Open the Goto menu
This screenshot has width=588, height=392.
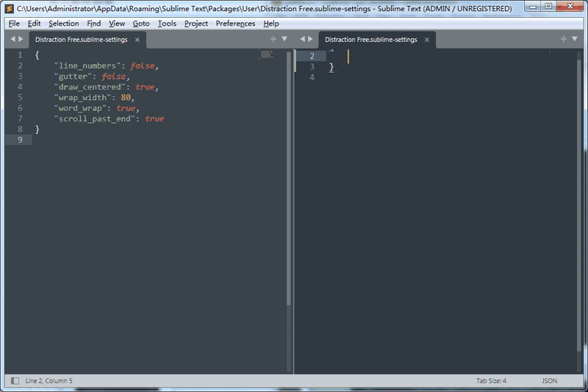tap(141, 24)
